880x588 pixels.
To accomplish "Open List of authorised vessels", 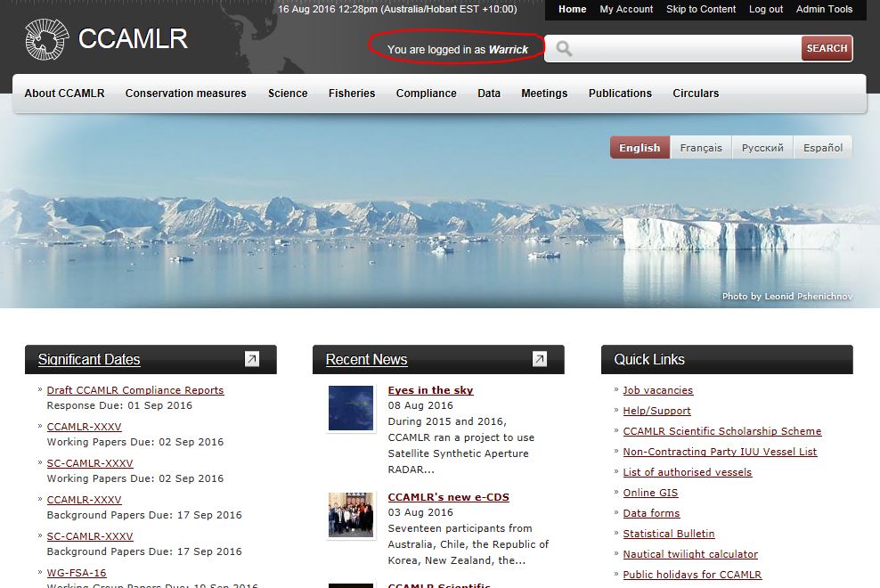I will point(688,472).
